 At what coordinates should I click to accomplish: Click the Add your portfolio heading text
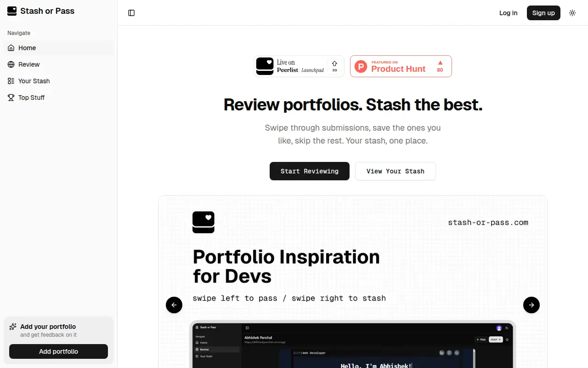point(48,327)
